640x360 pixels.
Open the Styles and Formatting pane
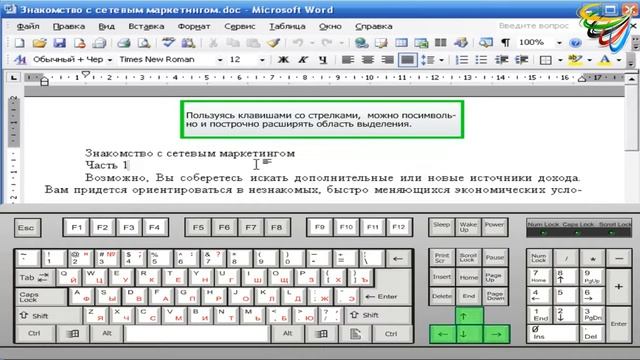click(x=19, y=60)
